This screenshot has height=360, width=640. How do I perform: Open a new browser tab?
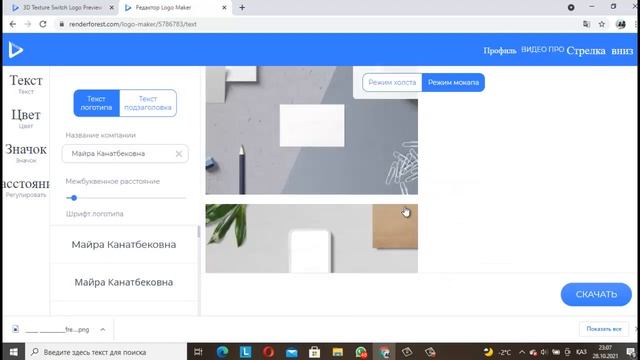click(242, 7)
